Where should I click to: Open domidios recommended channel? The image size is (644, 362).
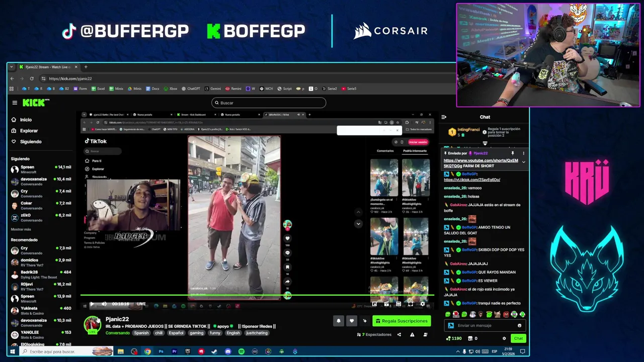(x=41, y=262)
